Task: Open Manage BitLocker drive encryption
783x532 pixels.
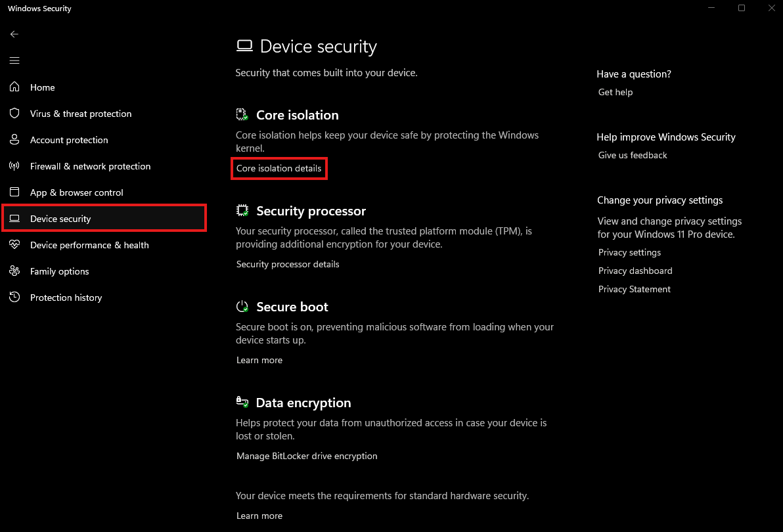Action: point(307,456)
